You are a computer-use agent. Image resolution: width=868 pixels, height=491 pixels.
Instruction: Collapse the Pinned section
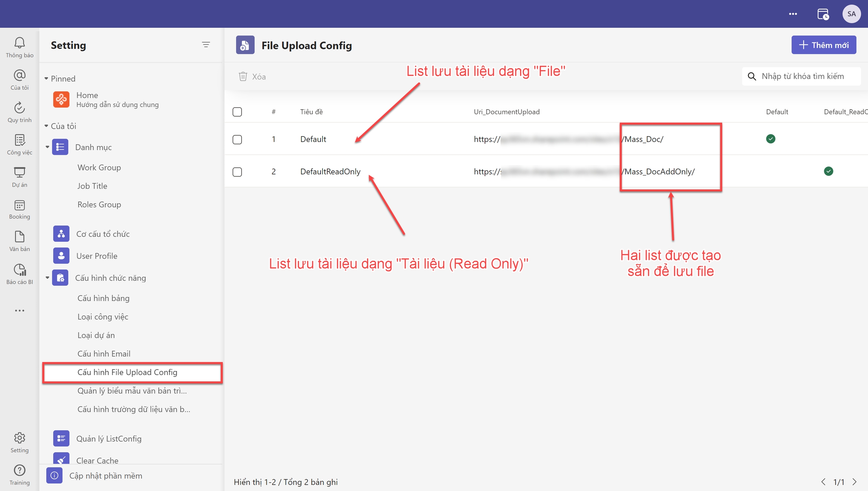pos(46,79)
